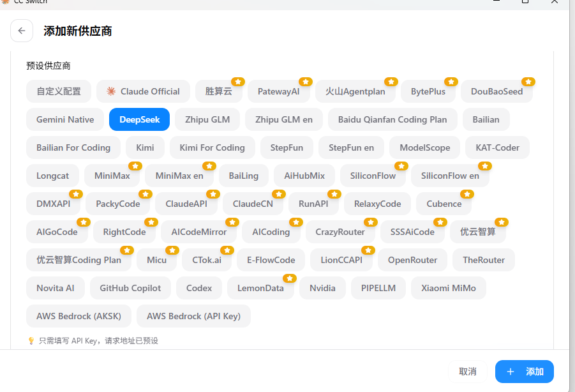This screenshot has width=575, height=392.
Task: Choose the LionCCAPI preset
Action: (x=341, y=260)
